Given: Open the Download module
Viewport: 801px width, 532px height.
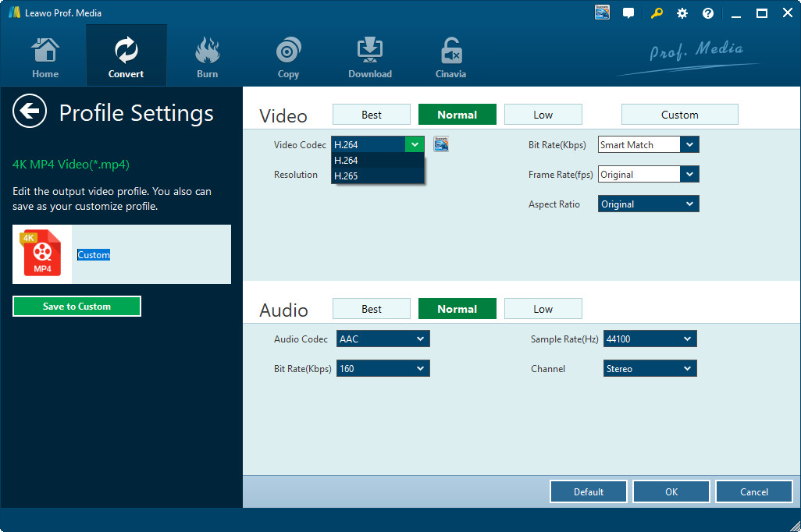Looking at the screenshot, I should [370, 58].
